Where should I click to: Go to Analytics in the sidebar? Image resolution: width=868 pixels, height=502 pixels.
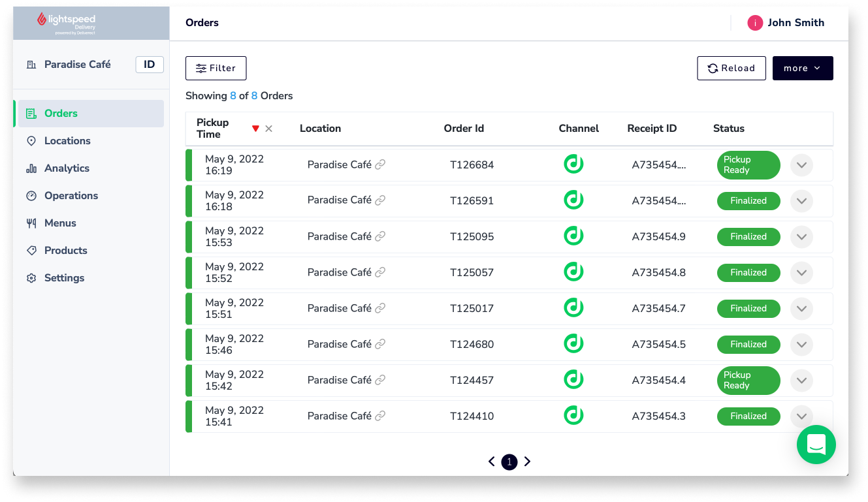tap(67, 168)
